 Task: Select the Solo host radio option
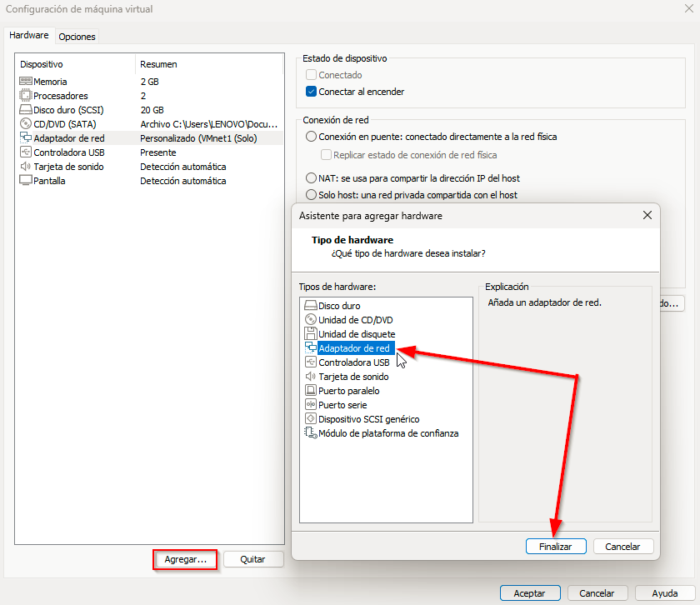click(x=312, y=195)
